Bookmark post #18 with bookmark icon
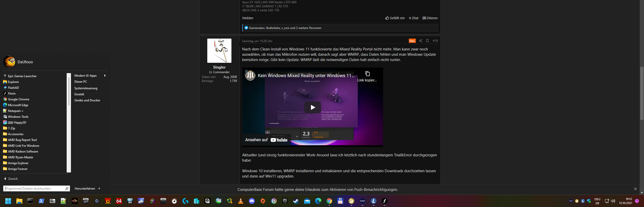The image size is (644, 207). click(x=427, y=41)
